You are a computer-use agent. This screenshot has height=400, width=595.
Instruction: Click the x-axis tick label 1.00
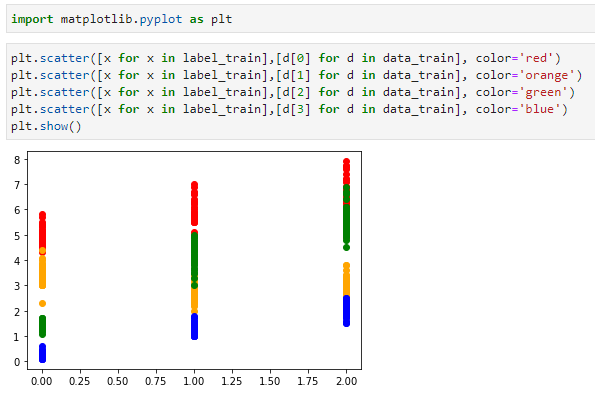click(194, 381)
